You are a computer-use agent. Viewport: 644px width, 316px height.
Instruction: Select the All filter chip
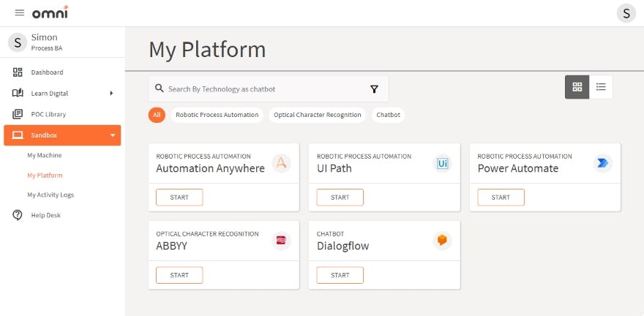pos(157,115)
